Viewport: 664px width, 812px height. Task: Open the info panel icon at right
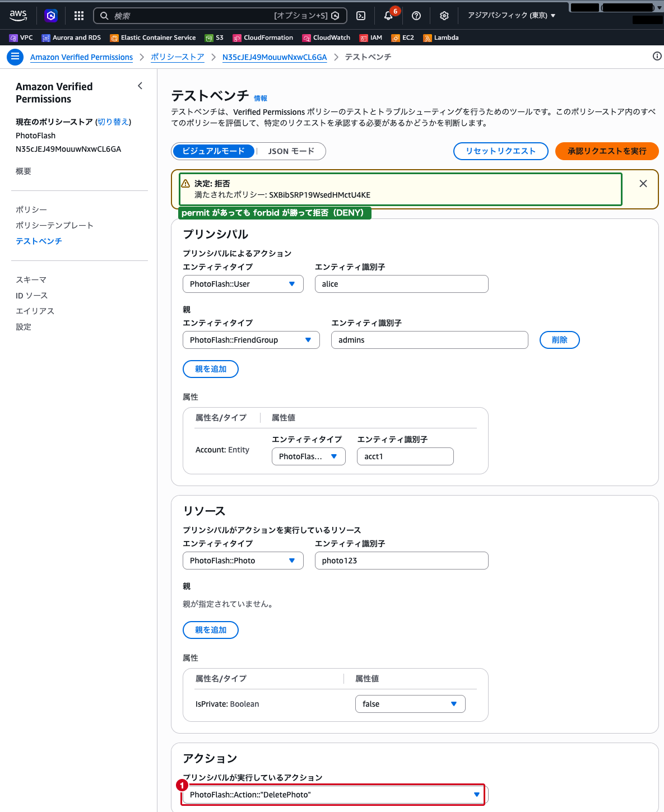pos(657,56)
